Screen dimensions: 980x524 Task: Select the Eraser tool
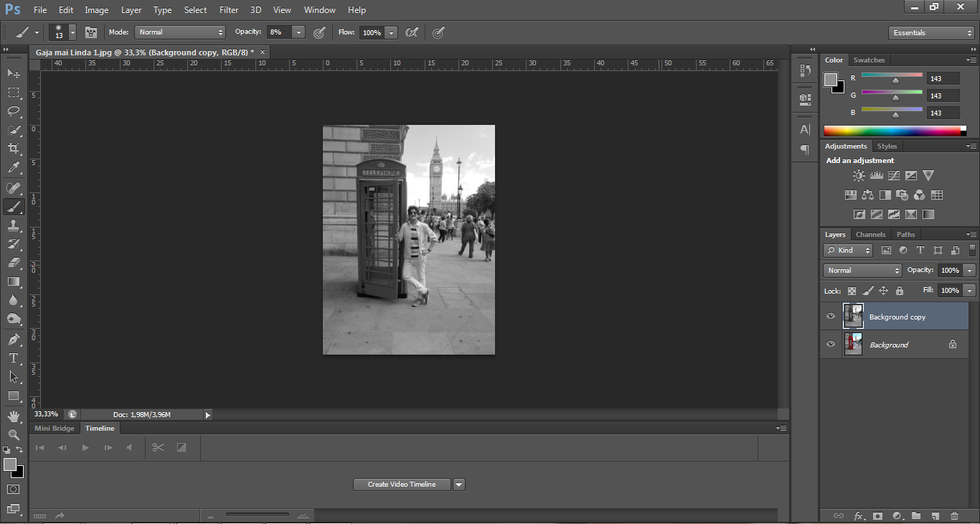(14, 263)
